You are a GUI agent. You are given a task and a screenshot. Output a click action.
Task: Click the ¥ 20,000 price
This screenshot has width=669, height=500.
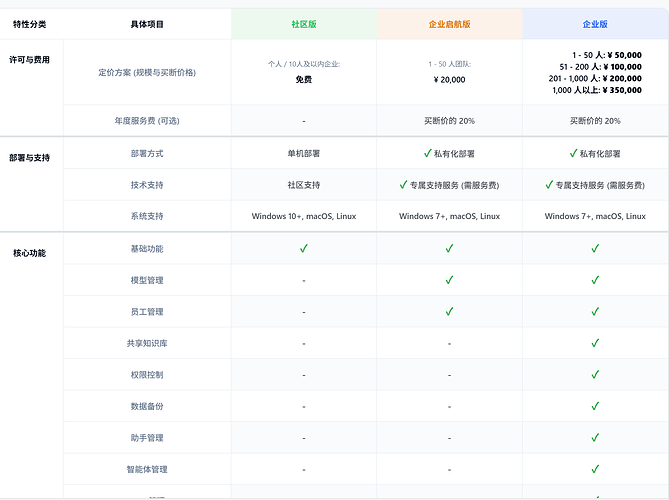449,80
